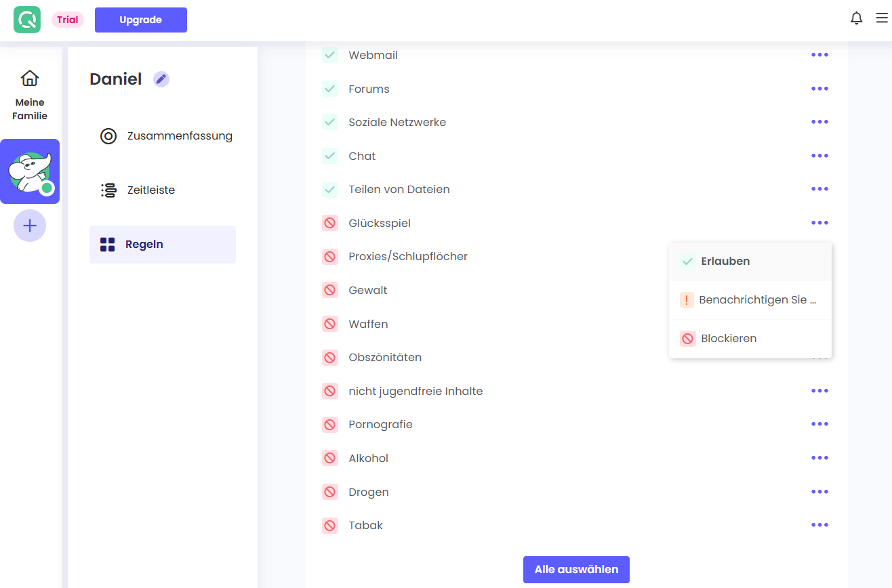This screenshot has width=892, height=588.
Task: Add a new child profile
Action: [x=30, y=226]
